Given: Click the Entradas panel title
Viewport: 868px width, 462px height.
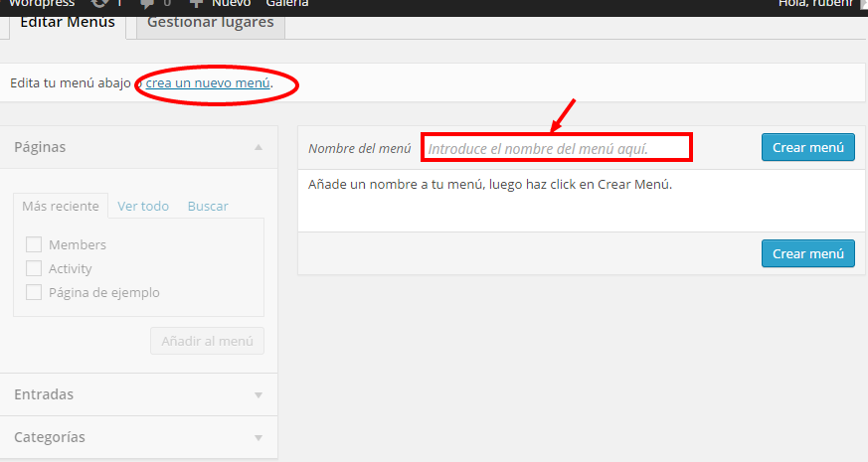Looking at the screenshot, I should coord(44,394).
